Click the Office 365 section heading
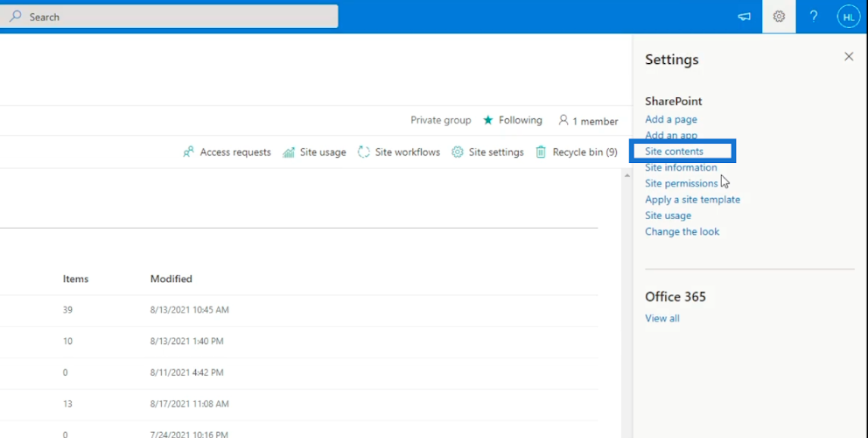The image size is (868, 438). point(675,297)
